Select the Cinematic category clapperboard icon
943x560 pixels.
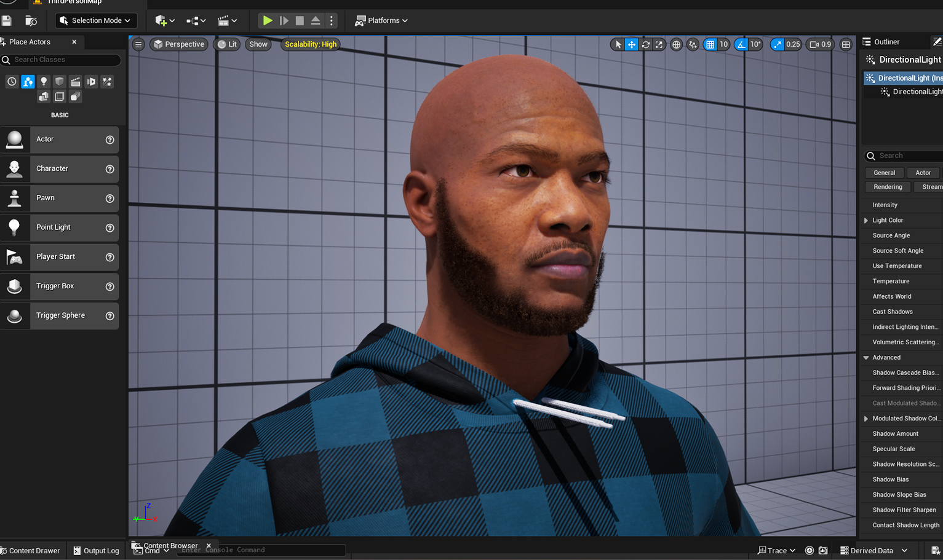click(75, 81)
